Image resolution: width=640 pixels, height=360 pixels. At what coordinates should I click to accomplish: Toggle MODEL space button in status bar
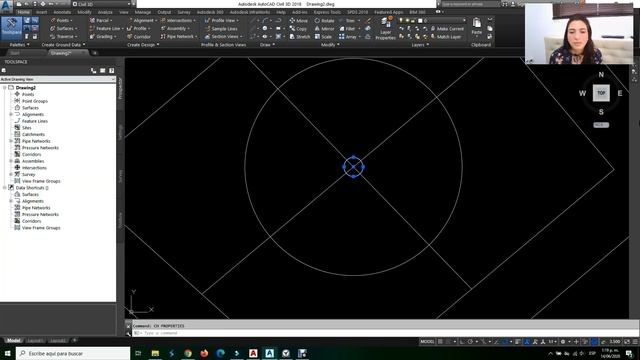coord(427,342)
